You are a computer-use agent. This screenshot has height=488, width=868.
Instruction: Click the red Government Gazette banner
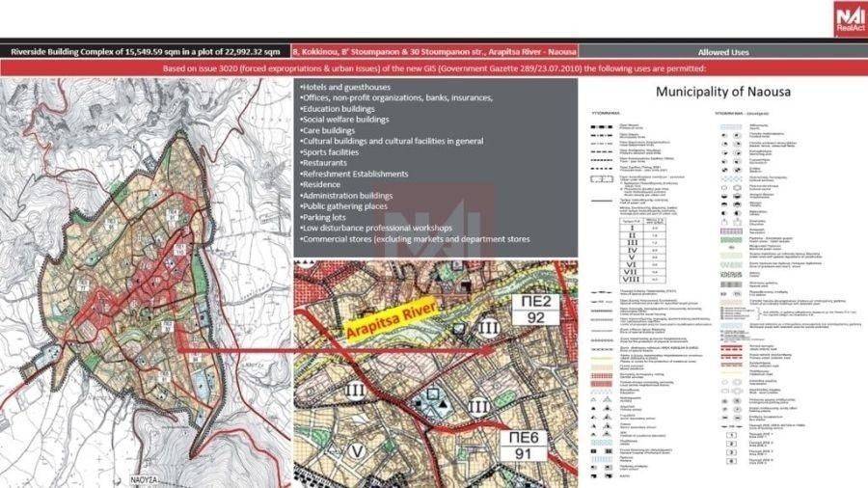(434, 68)
